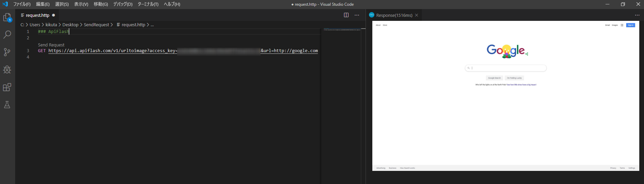The image size is (644, 184).
Task: Select the Response(1516ms) tab
Action: tap(394, 15)
